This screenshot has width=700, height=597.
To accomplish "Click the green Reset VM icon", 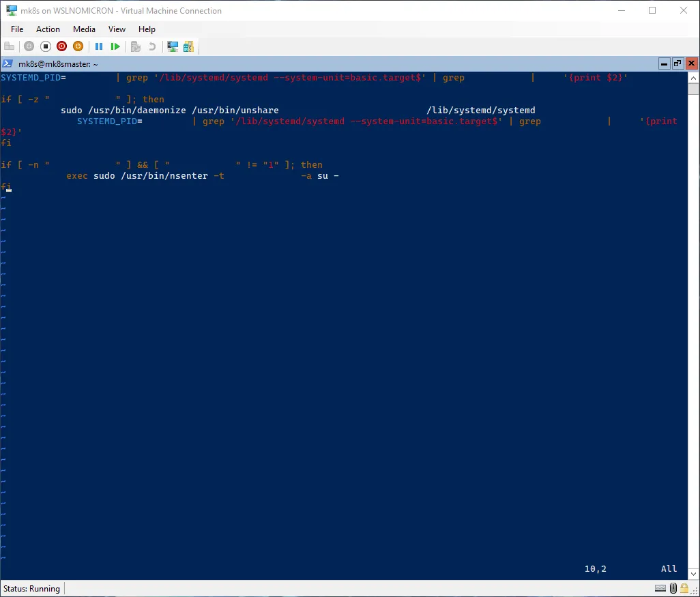I will pos(115,46).
